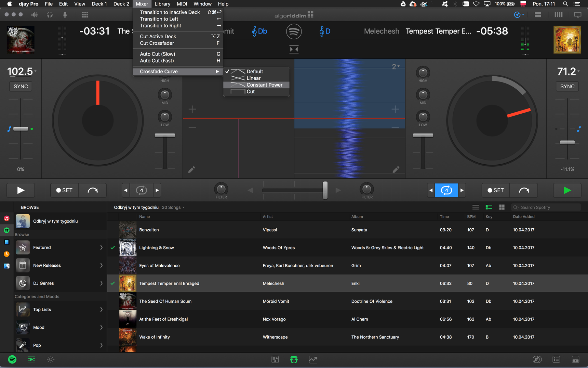Open the history clock icon in sidebar
This screenshot has width=588, height=368.
tap(6, 254)
